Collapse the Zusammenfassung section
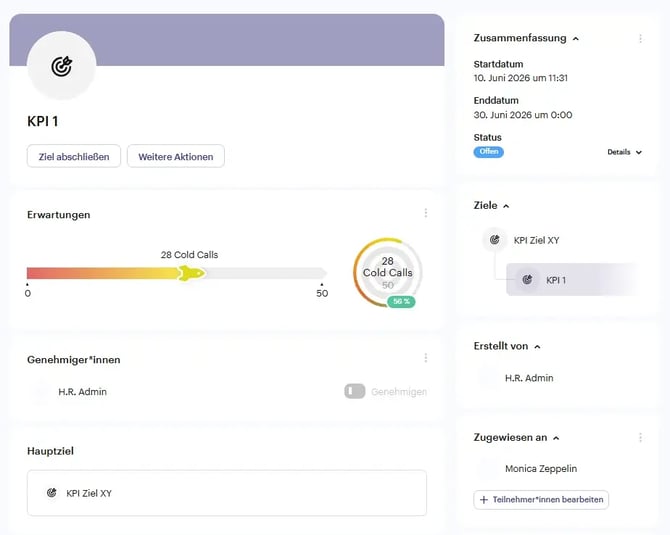Screen dimensions: 670x535 coord(576,38)
